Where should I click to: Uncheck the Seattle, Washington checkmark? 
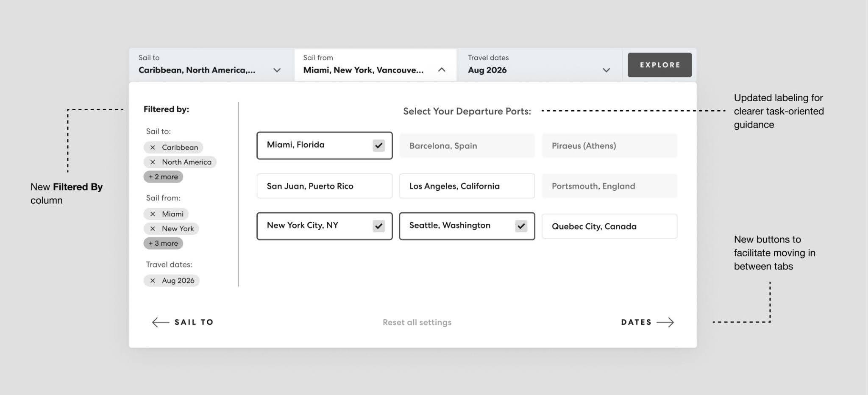tap(521, 226)
